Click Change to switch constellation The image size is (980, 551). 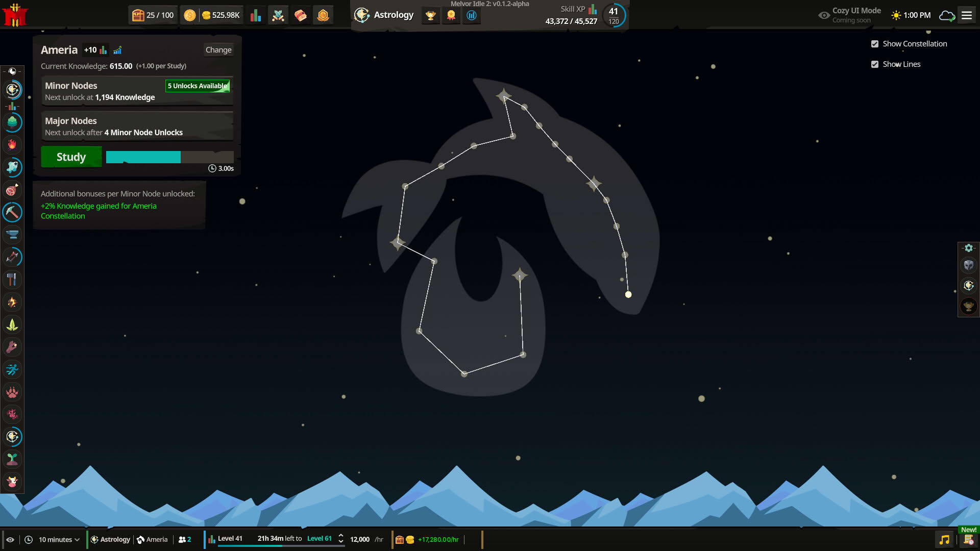coord(218,49)
